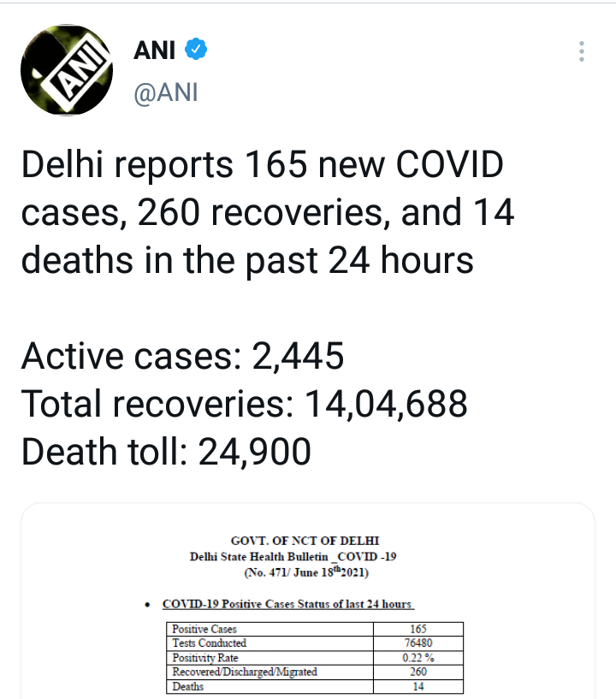
Task: Select the 'Deaths' table row label
Action: pos(188,686)
